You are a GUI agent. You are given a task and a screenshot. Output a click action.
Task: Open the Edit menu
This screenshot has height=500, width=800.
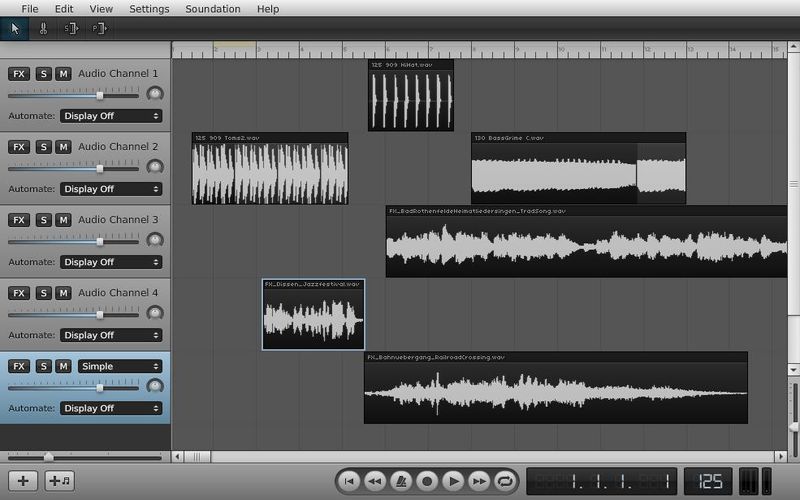pyautogui.click(x=64, y=9)
